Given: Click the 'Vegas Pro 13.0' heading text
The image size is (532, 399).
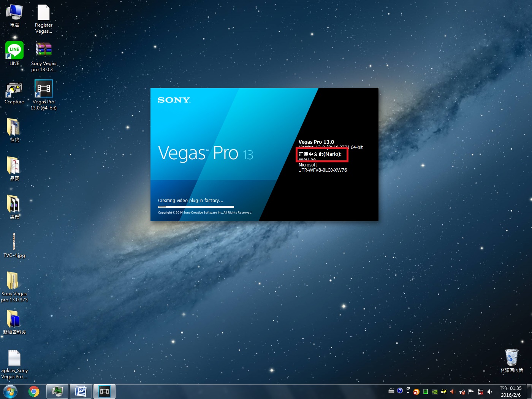Looking at the screenshot, I should [316, 142].
